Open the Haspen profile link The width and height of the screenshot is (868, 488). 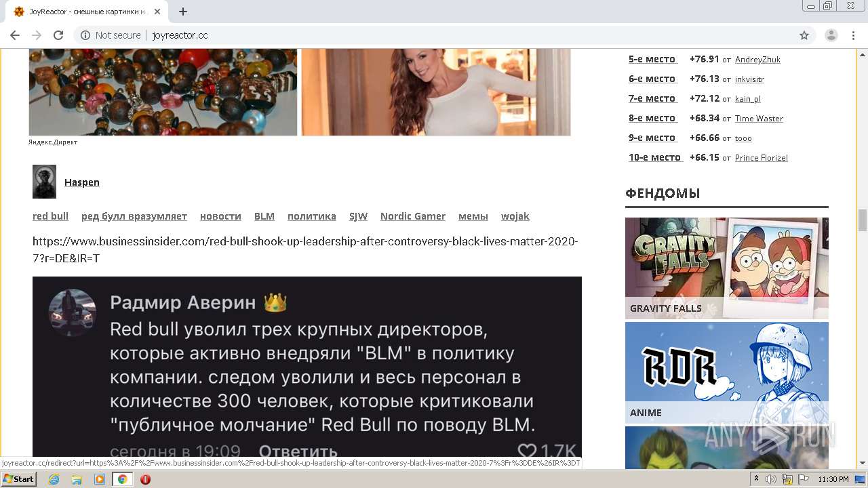pos(82,182)
